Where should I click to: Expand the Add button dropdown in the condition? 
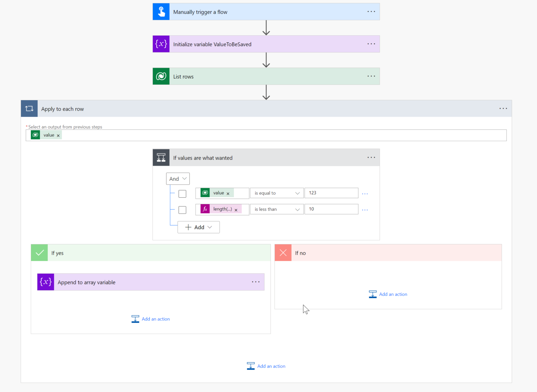198,227
